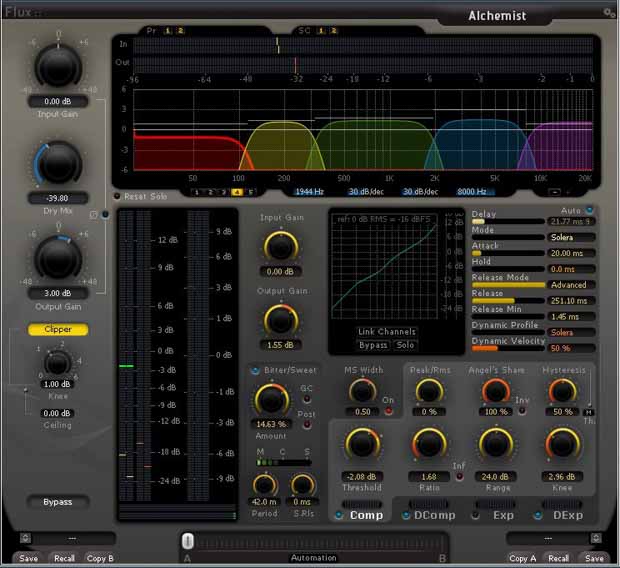
Task: Click the Angel's Share knob
Action: pyautogui.click(x=495, y=391)
